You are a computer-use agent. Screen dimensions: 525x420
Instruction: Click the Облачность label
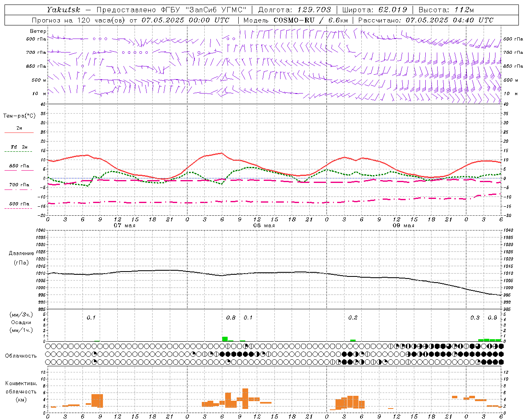coord(21,356)
